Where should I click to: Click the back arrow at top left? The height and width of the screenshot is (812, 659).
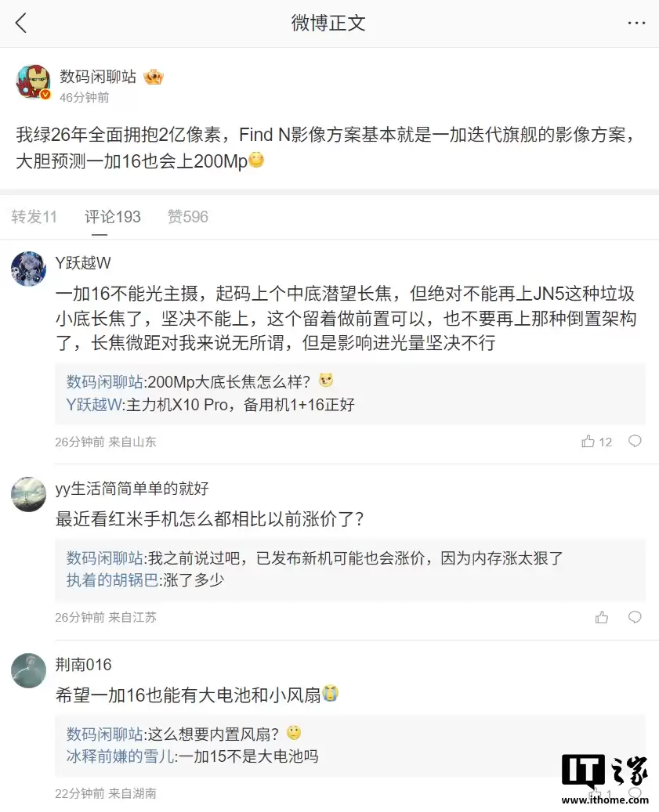(x=21, y=23)
